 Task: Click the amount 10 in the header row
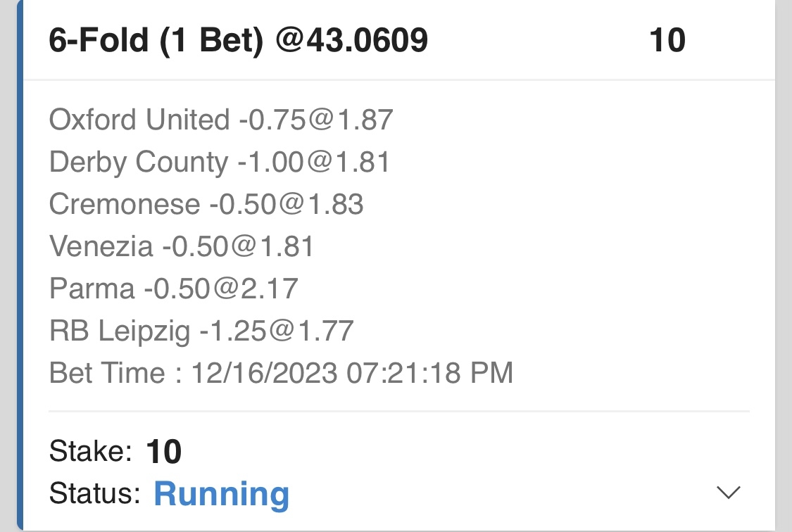pyautogui.click(x=667, y=41)
